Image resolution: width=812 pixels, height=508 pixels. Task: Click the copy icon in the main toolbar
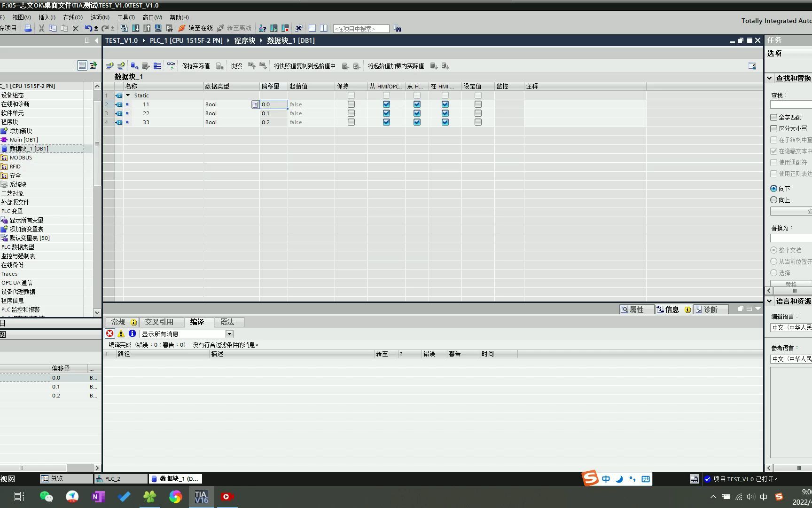(x=53, y=28)
